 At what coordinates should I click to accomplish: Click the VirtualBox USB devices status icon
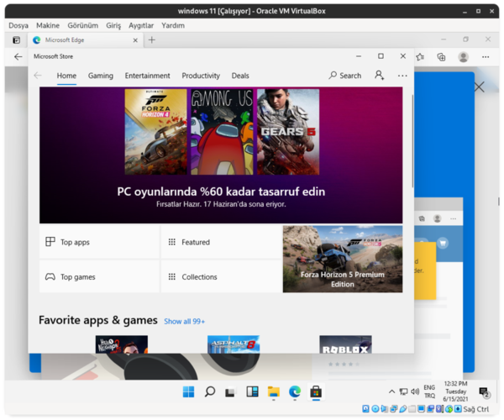(x=402, y=409)
